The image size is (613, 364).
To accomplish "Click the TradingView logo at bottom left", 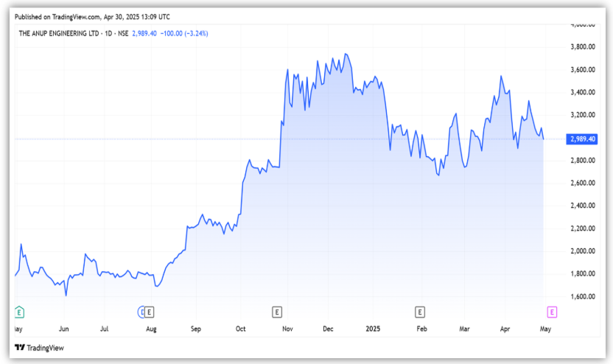I will click(41, 347).
